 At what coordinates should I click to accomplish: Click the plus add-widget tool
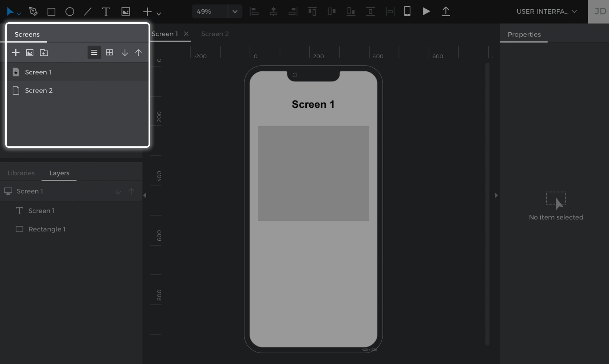point(147,12)
